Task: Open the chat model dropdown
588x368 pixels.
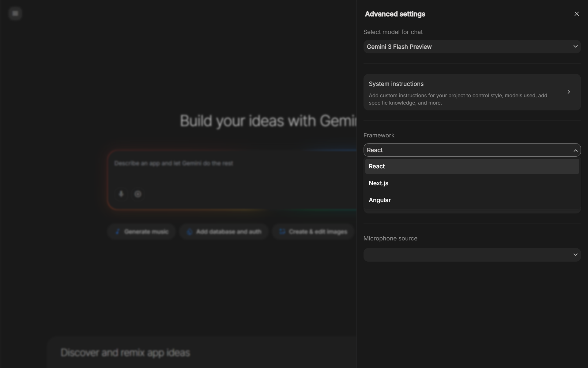Action: [x=472, y=47]
